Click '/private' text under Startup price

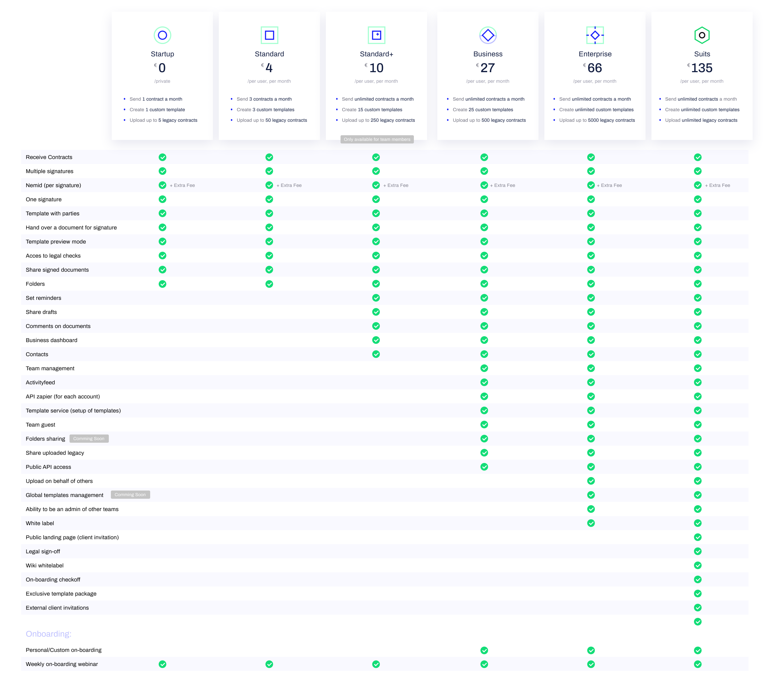[162, 81]
